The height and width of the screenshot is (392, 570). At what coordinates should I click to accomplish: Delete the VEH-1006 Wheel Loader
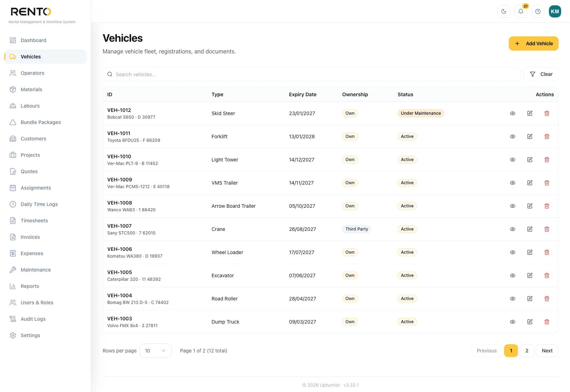[547, 252]
